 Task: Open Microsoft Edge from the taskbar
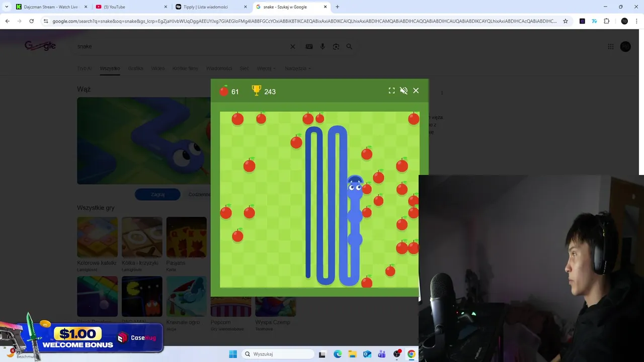pyautogui.click(x=338, y=354)
